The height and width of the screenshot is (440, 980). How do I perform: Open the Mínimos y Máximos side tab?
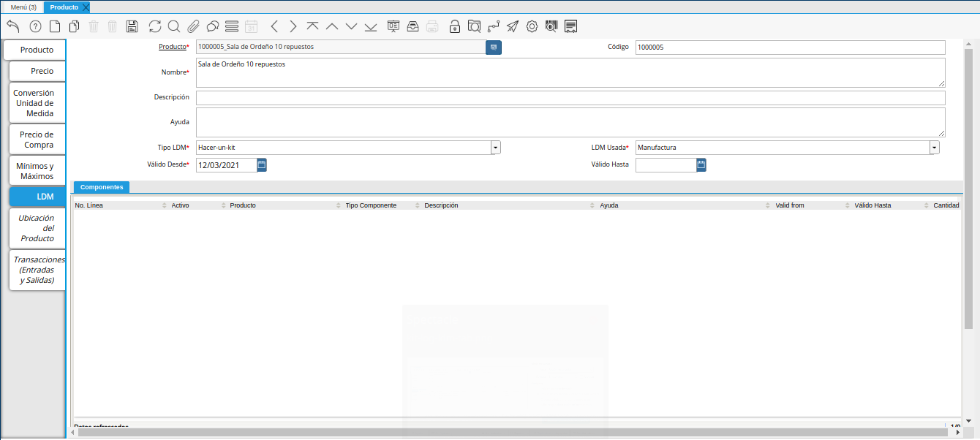(x=35, y=171)
